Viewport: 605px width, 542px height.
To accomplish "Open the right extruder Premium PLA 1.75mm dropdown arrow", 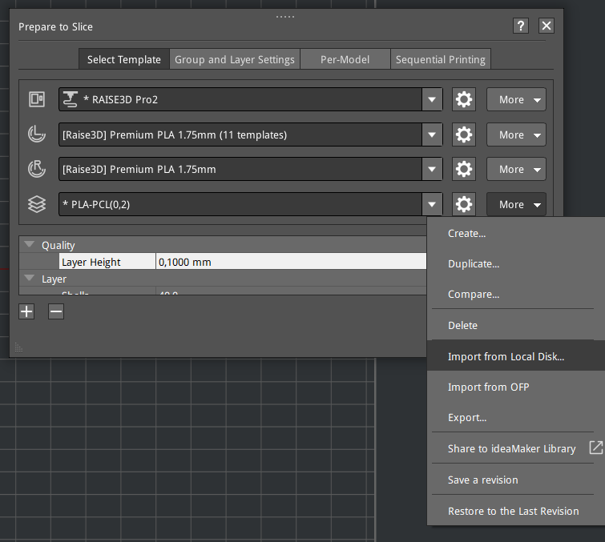I will (432, 169).
